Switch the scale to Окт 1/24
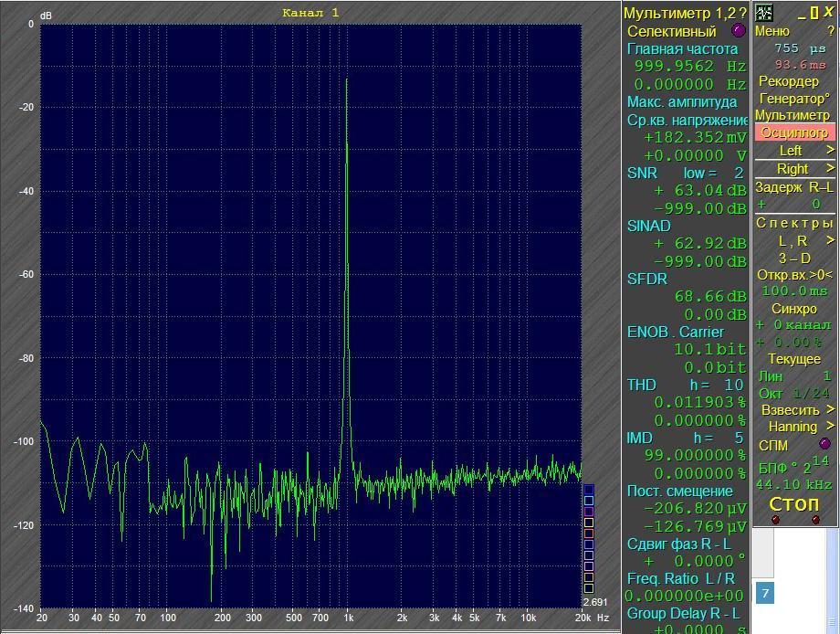 click(x=794, y=394)
